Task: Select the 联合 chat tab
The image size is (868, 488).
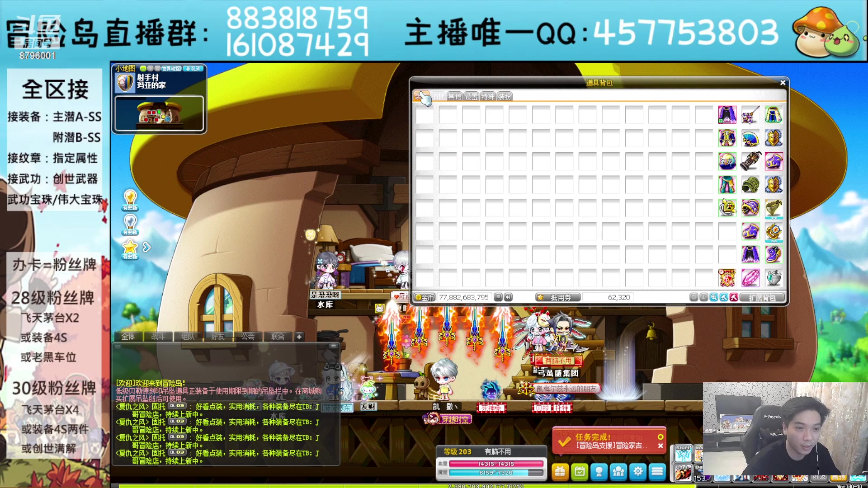Action: 278,337
